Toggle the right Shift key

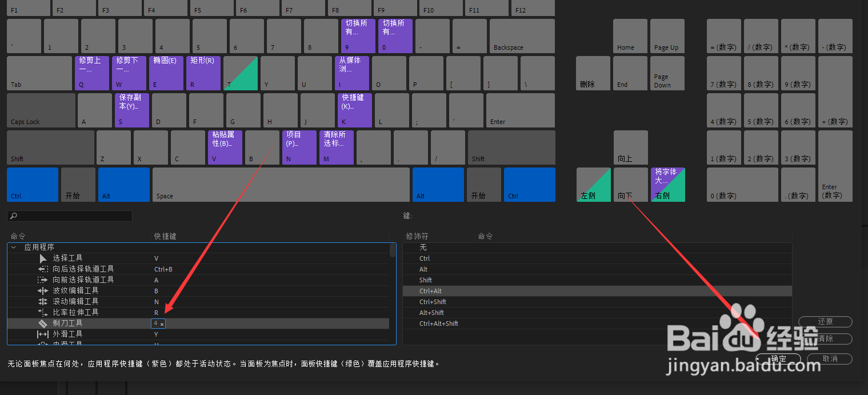[511, 147]
